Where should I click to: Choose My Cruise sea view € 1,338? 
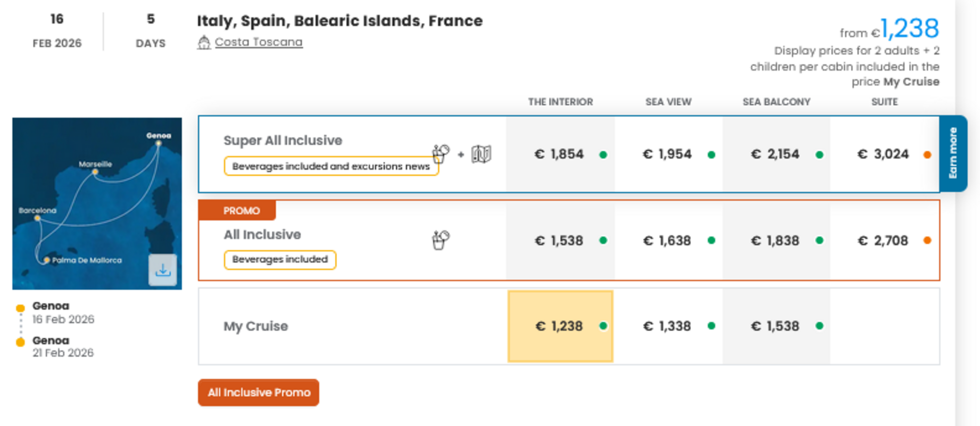[x=668, y=326]
